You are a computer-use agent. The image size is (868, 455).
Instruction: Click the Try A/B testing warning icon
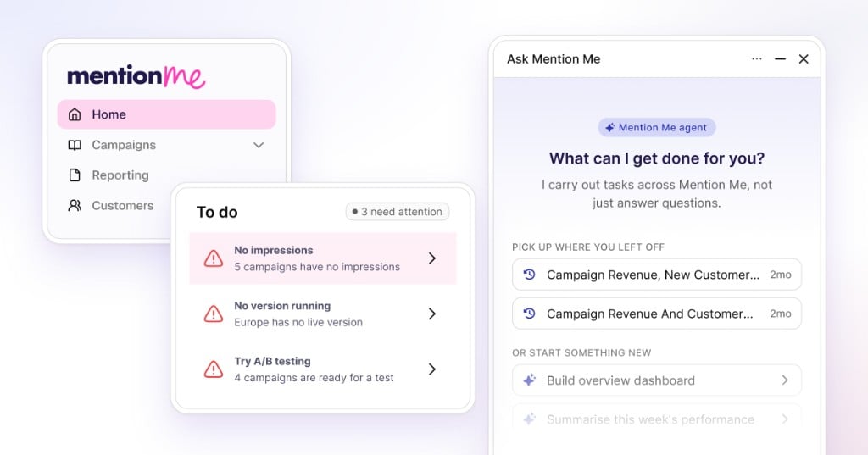[x=214, y=369]
